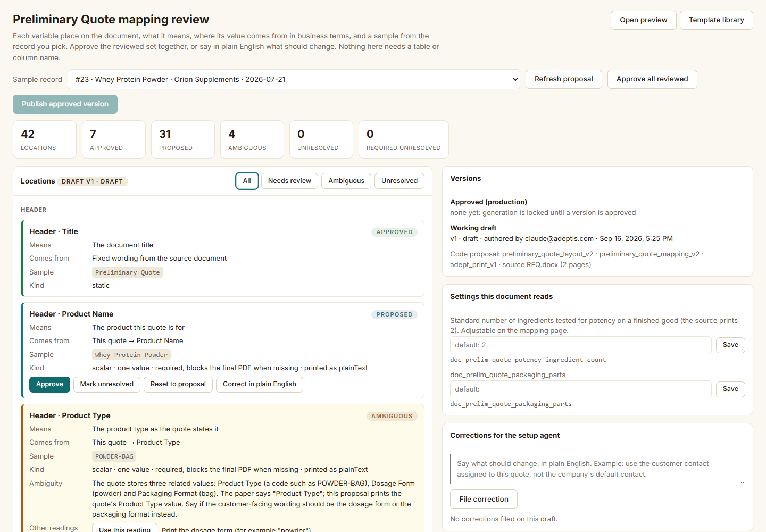766x532 pixels.
Task: Click the 'Whey Protein Powder' sample value
Action: (131, 355)
